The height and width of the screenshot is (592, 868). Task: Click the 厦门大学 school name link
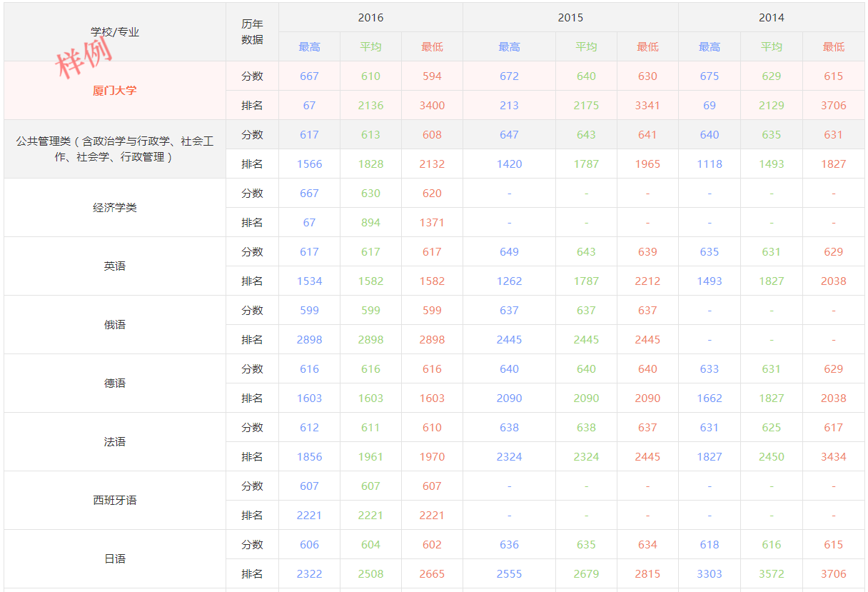(x=114, y=91)
